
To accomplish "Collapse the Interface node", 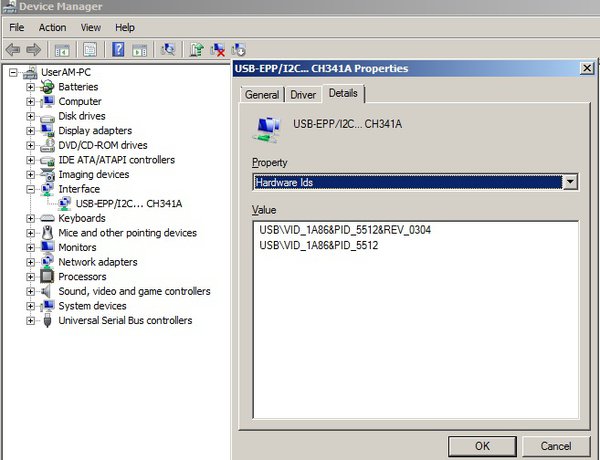I will click(x=30, y=189).
